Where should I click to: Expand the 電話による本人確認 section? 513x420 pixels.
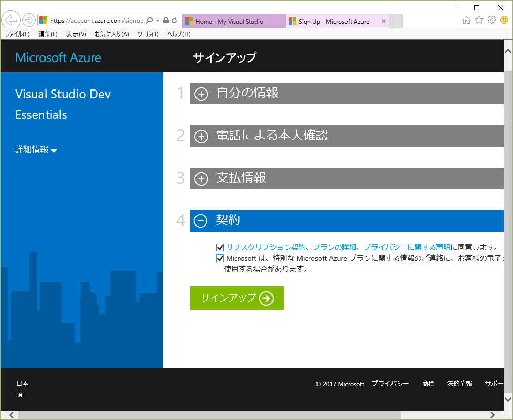[x=201, y=137]
